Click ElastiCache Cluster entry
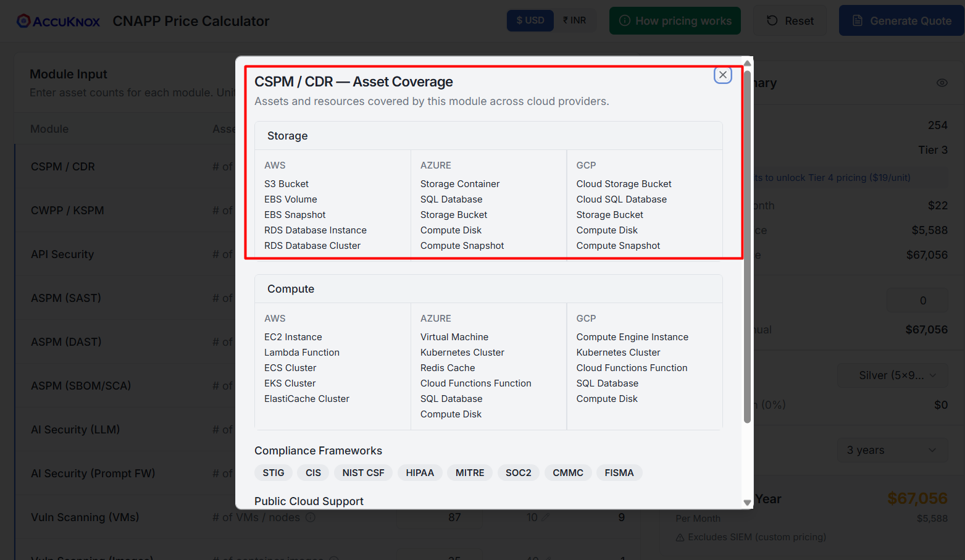The image size is (965, 560). (307, 399)
